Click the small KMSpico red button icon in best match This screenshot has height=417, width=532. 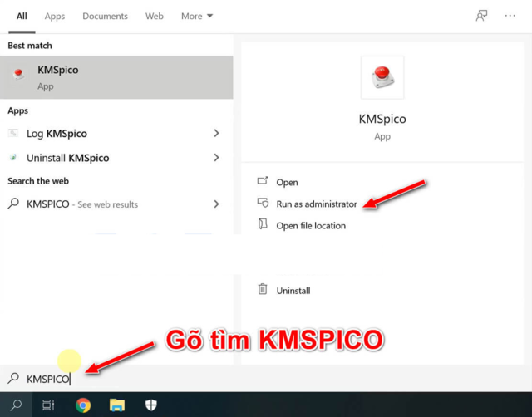(18, 74)
